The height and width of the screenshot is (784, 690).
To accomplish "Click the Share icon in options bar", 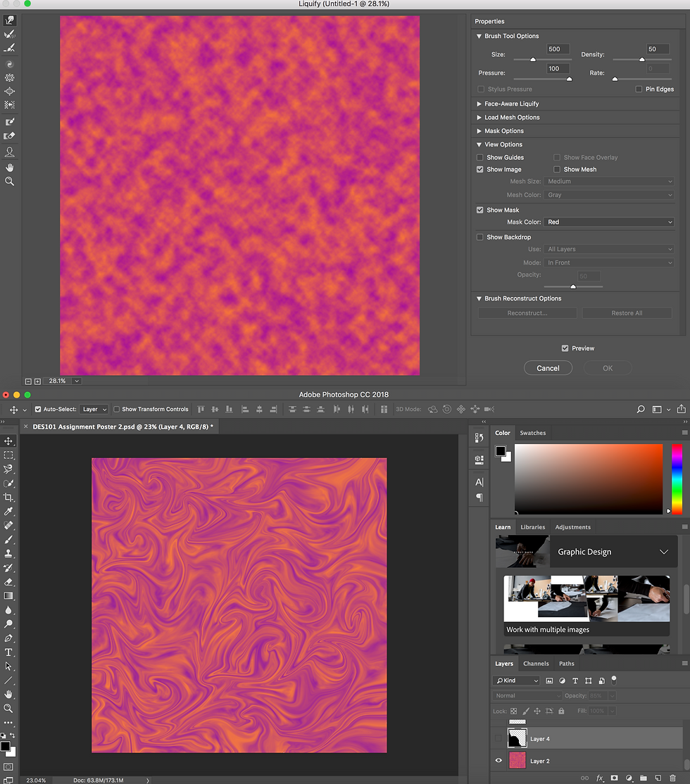I will [x=682, y=409].
